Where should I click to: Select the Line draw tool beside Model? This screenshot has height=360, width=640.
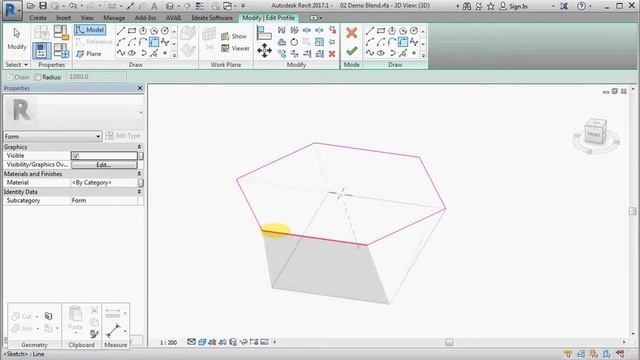[121, 31]
